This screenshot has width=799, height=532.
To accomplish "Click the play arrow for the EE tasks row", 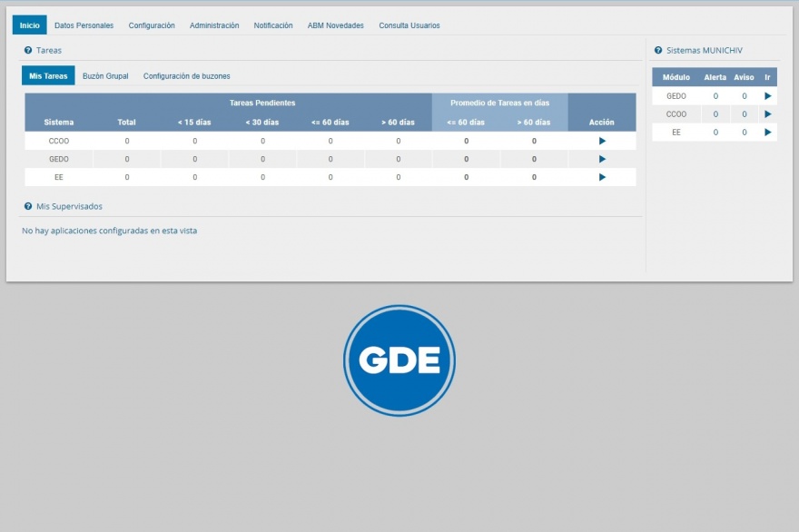I will pos(602,177).
